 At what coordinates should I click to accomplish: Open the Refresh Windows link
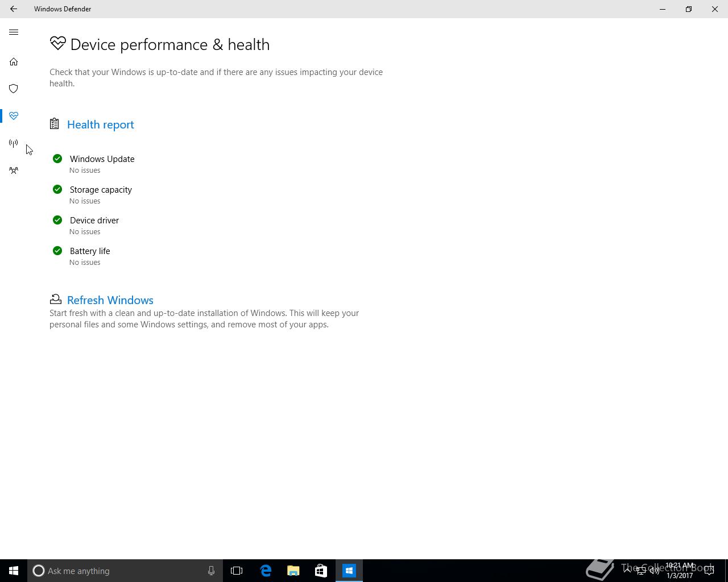coord(110,300)
